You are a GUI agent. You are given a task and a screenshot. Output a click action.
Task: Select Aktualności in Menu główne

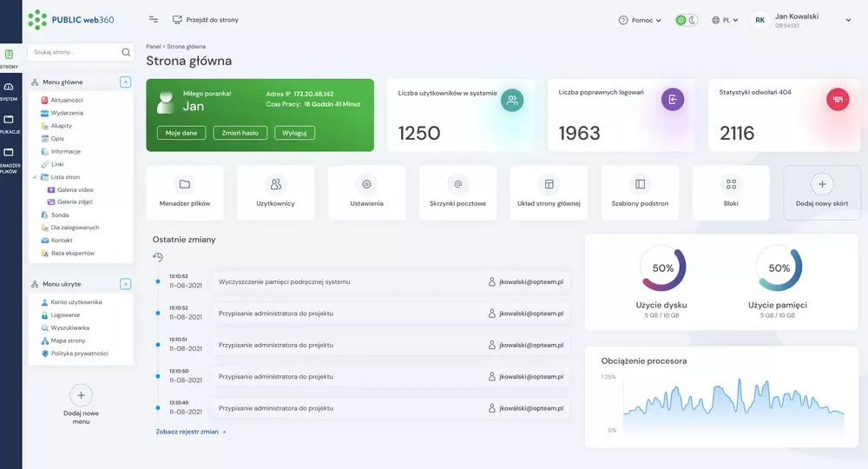tap(66, 100)
